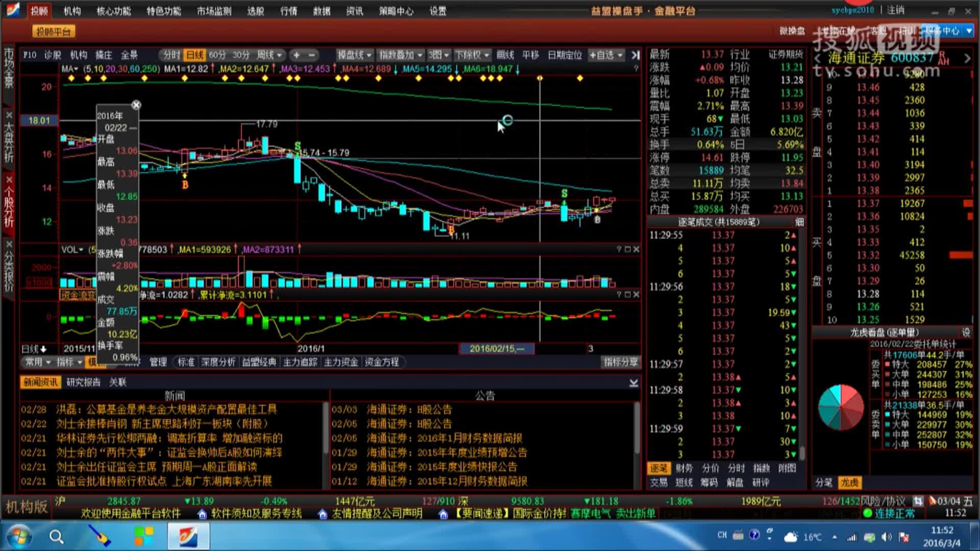Close the 大盘分析 sidebar tab
This screenshot has width=980, height=551.
[9, 115]
